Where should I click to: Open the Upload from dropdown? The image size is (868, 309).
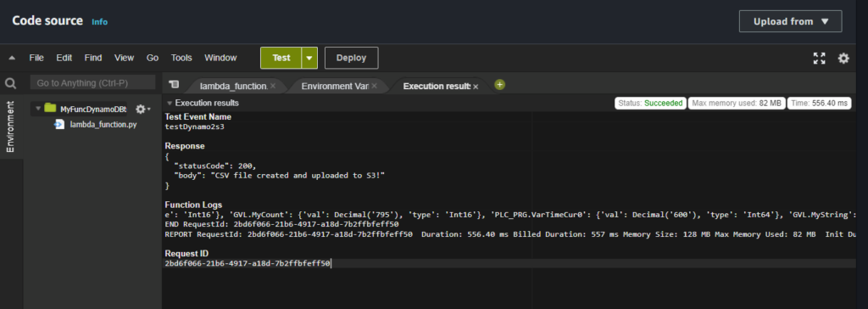[791, 21]
